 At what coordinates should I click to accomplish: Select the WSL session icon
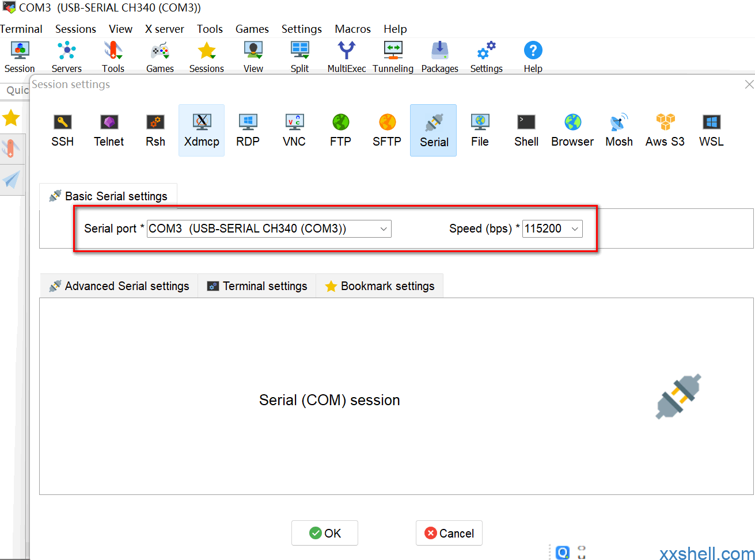[711, 131]
